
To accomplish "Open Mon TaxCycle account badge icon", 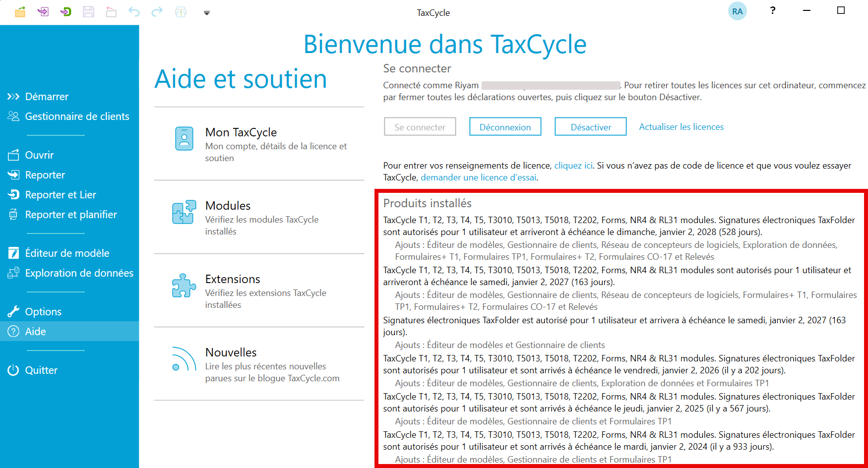I will [x=184, y=138].
